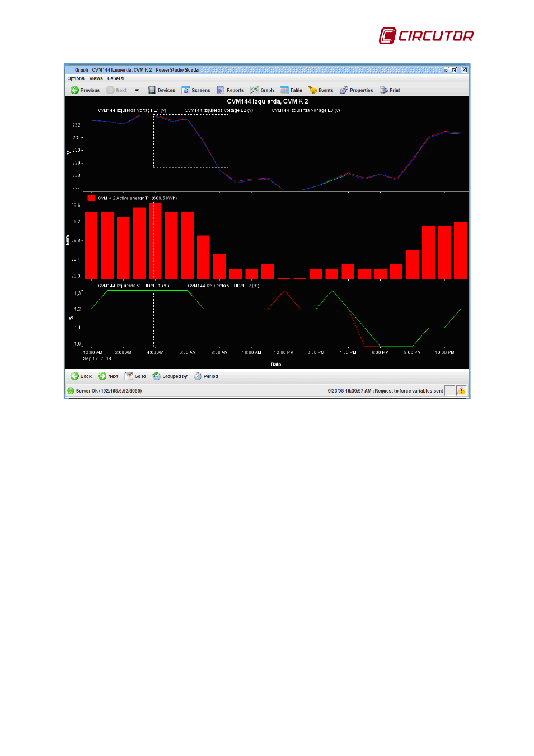Click the Voltage L1 legend entry

coord(127,110)
